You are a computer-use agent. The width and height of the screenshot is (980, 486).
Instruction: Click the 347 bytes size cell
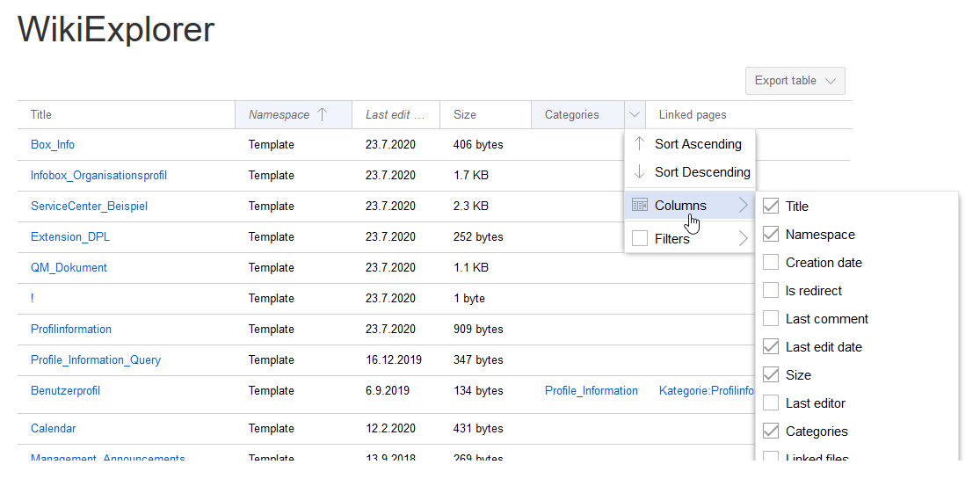[x=478, y=359]
